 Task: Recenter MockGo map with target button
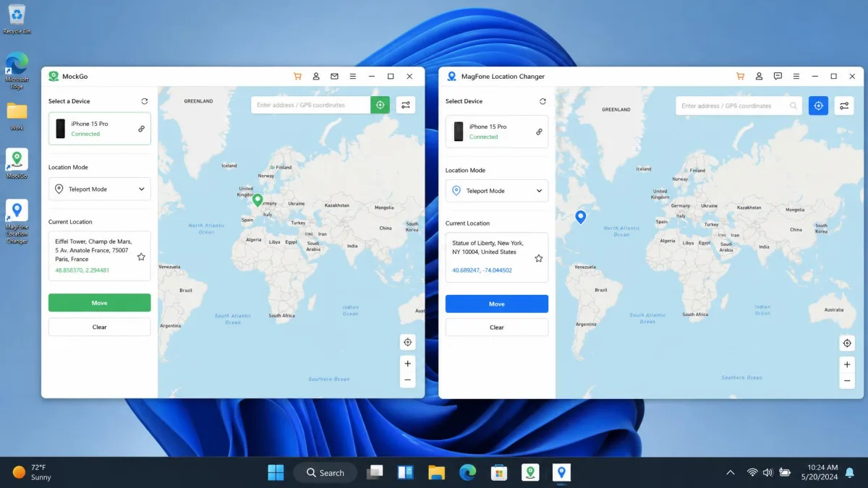[x=408, y=342]
